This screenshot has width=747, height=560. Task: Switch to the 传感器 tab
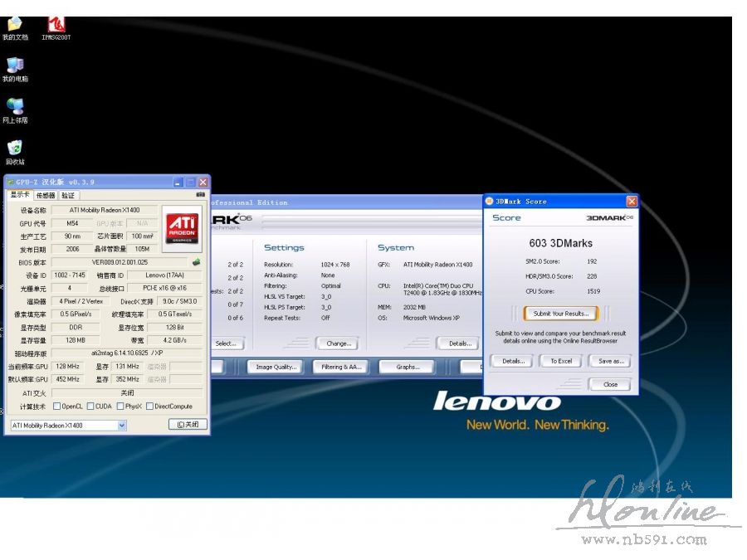coord(45,195)
